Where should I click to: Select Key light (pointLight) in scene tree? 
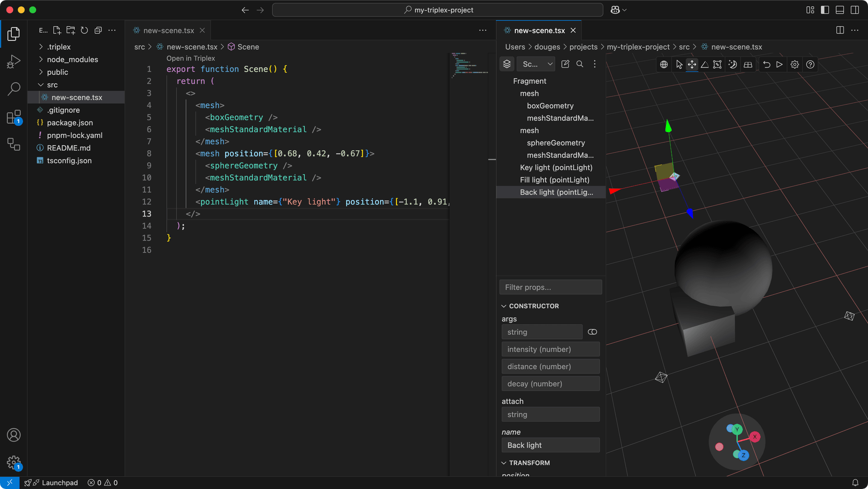556,167
